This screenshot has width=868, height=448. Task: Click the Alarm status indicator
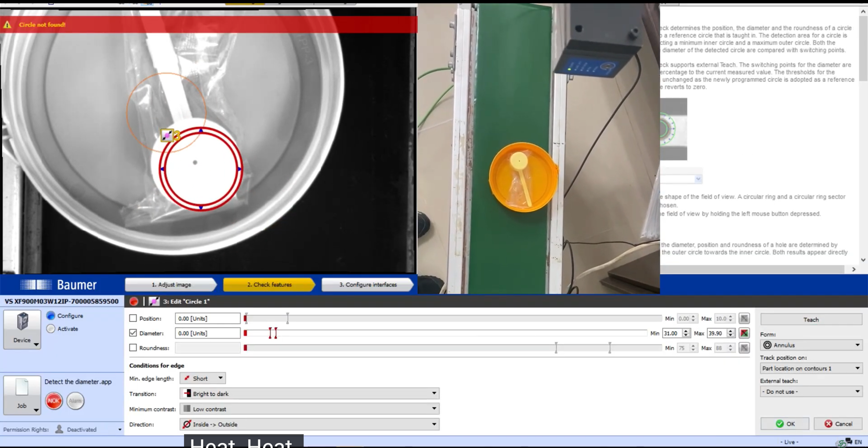[75, 401]
